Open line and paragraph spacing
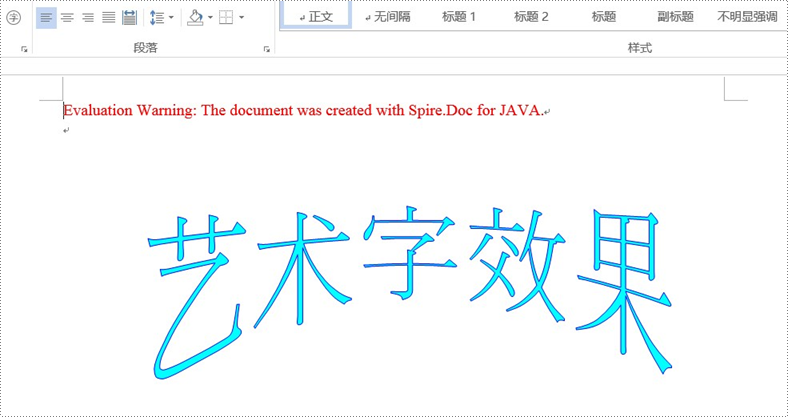 point(157,19)
